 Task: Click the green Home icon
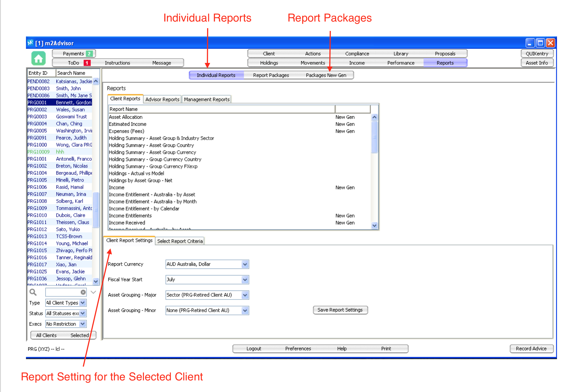click(38, 58)
